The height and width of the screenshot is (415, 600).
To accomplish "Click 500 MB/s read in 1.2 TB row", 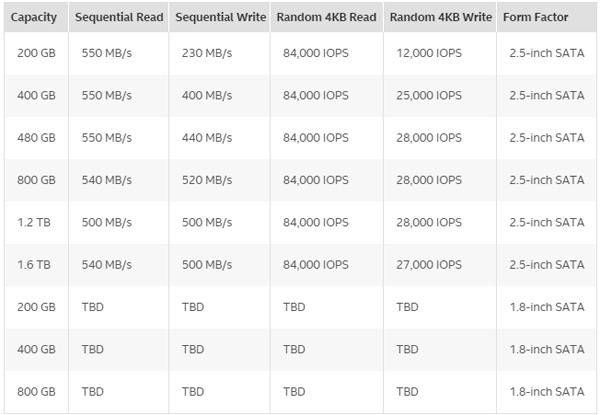I will point(106,222).
